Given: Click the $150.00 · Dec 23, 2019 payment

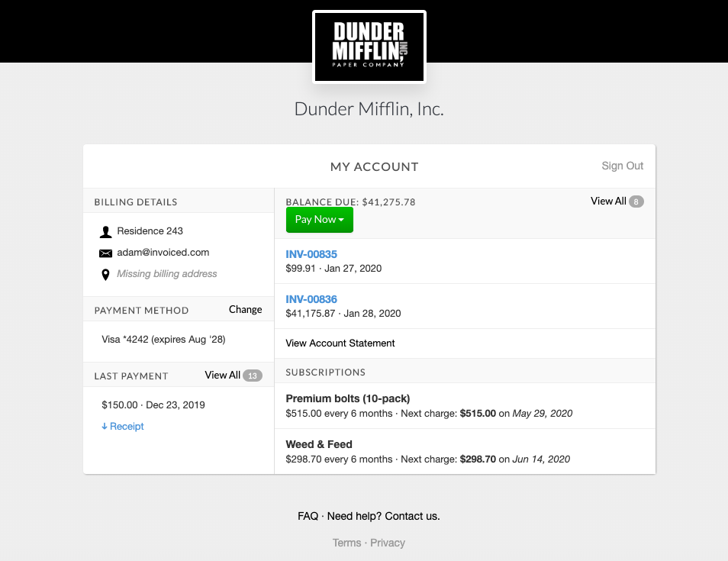Looking at the screenshot, I should [x=153, y=405].
